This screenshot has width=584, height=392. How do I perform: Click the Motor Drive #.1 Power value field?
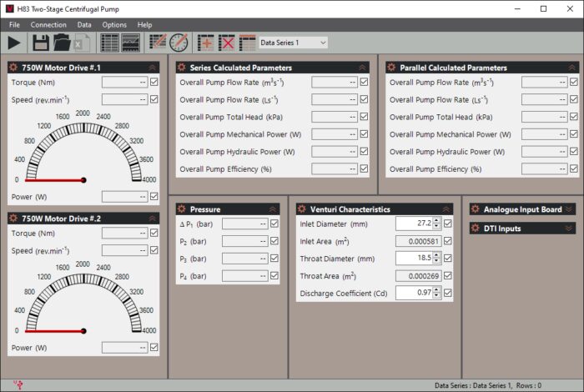coord(125,197)
